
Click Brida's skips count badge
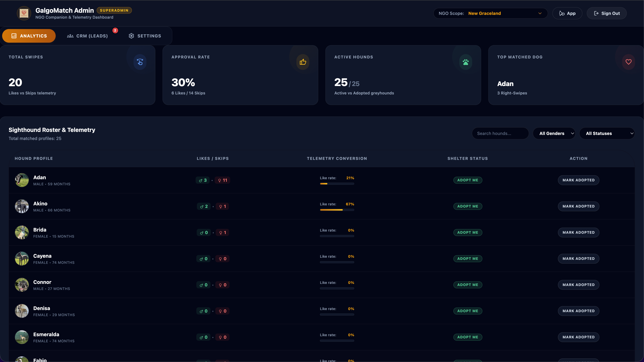coord(222,233)
